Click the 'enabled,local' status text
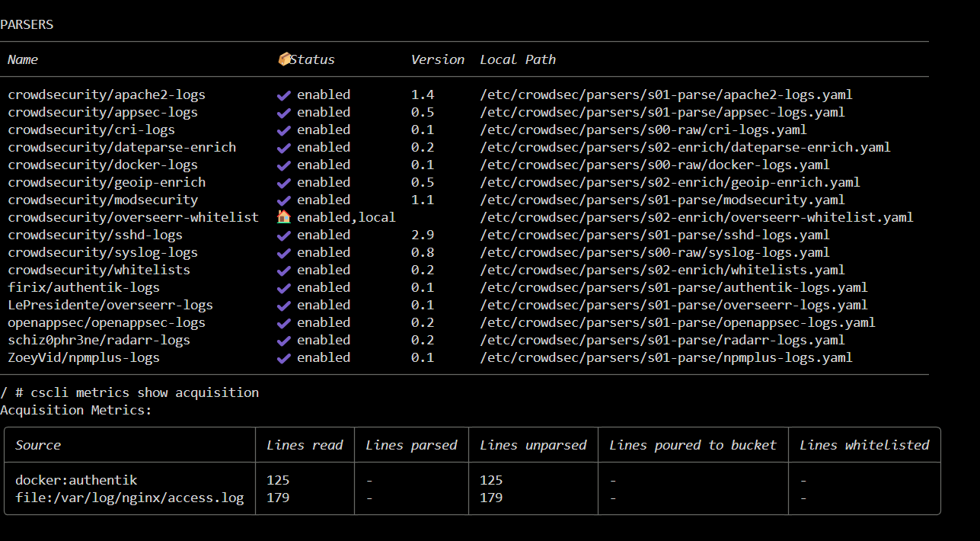The width and height of the screenshot is (980, 541). [346, 218]
